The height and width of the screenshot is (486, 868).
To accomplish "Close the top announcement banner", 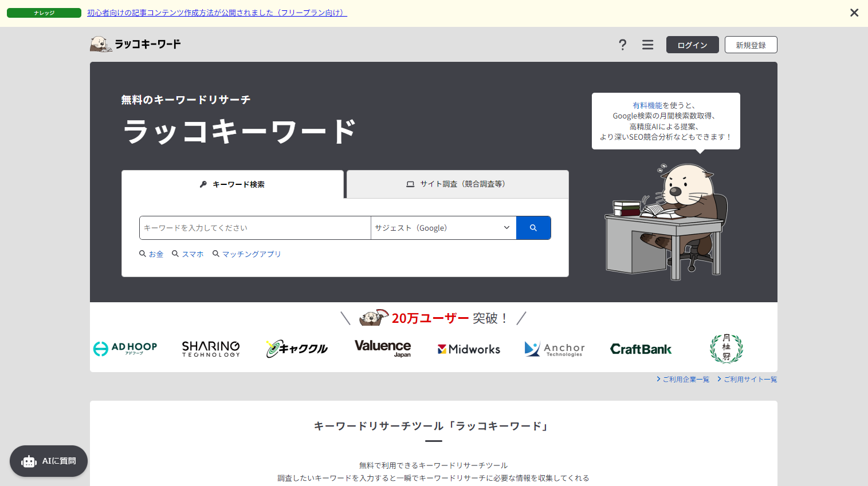I will point(854,13).
